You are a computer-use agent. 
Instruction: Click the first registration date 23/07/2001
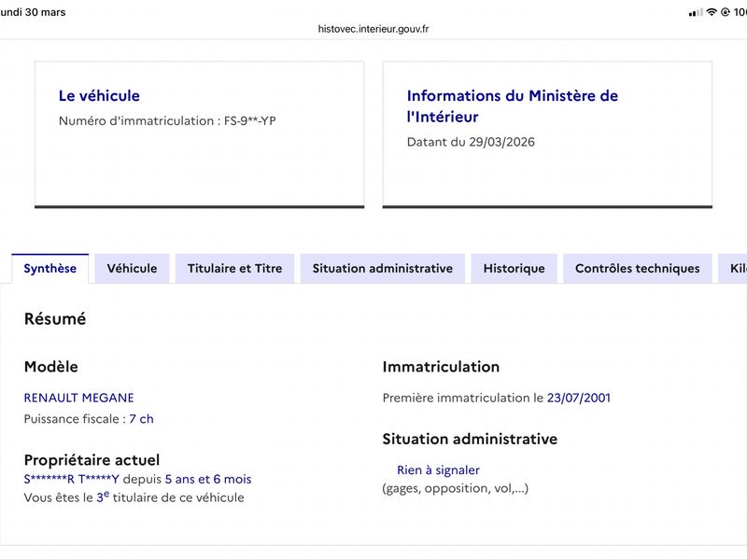click(579, 398)
